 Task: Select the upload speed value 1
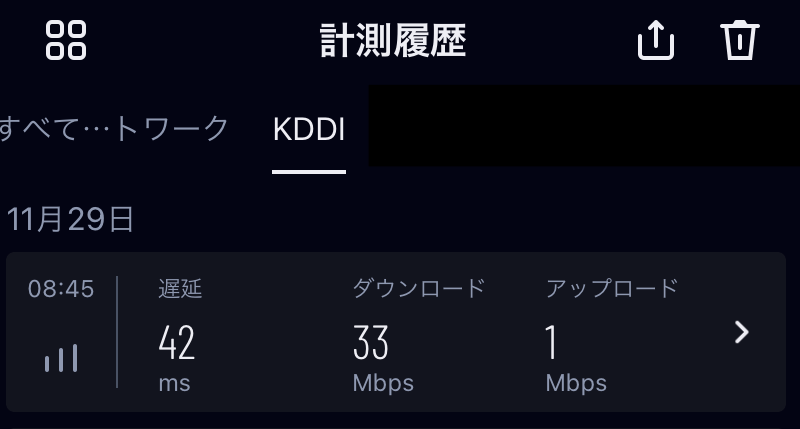tap(551, 343)
